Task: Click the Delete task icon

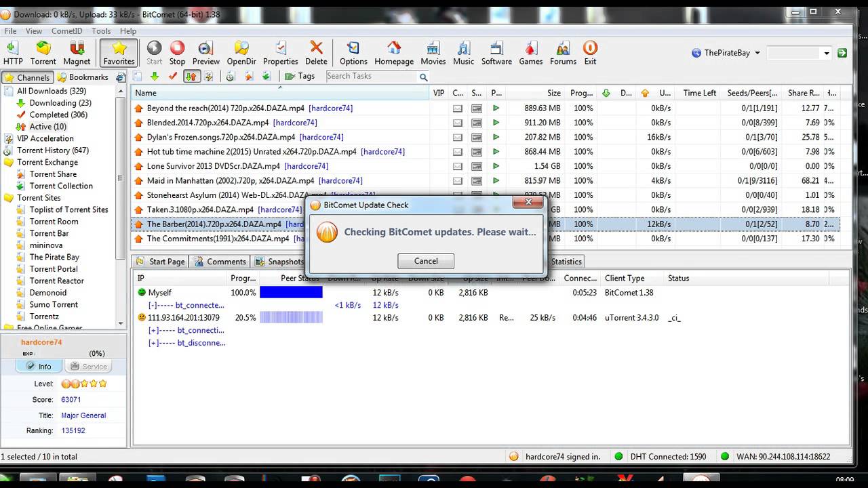Action: (x=316, y=53)
